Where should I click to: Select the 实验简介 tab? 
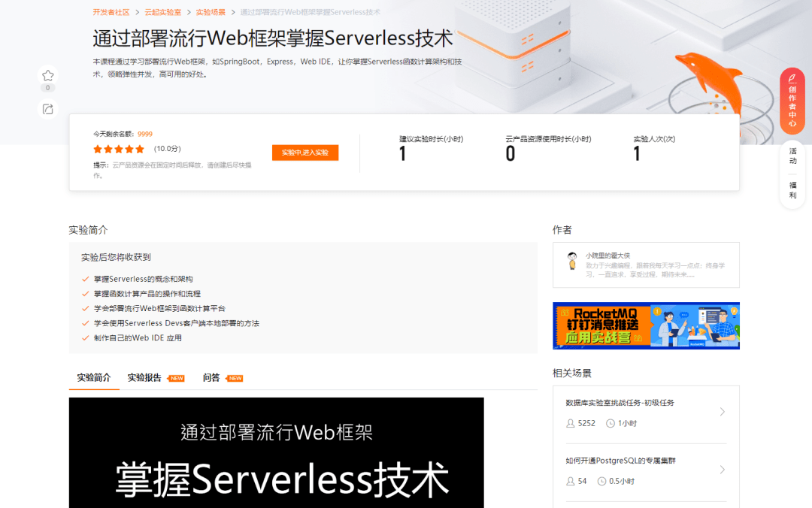pyautogui.click(x=94, y=377)
